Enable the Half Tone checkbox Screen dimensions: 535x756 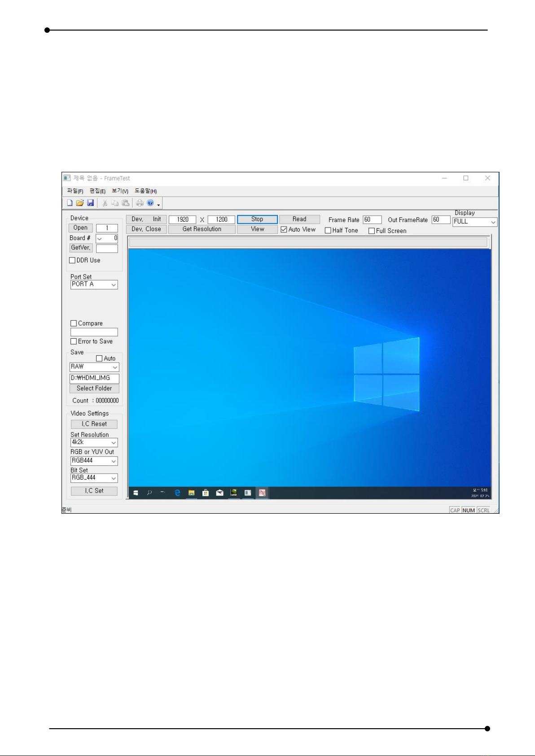pyautogui.click(x=328, y=231)
